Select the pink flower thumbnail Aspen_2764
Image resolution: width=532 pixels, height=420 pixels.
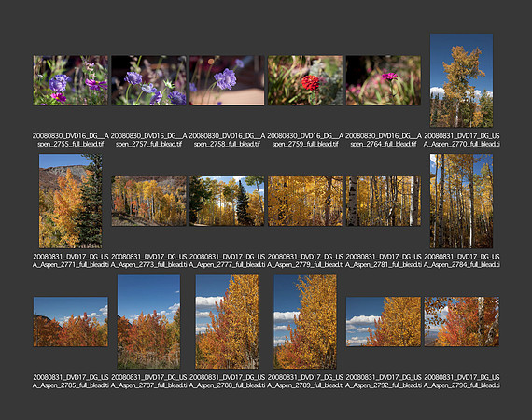click(384, 80)
